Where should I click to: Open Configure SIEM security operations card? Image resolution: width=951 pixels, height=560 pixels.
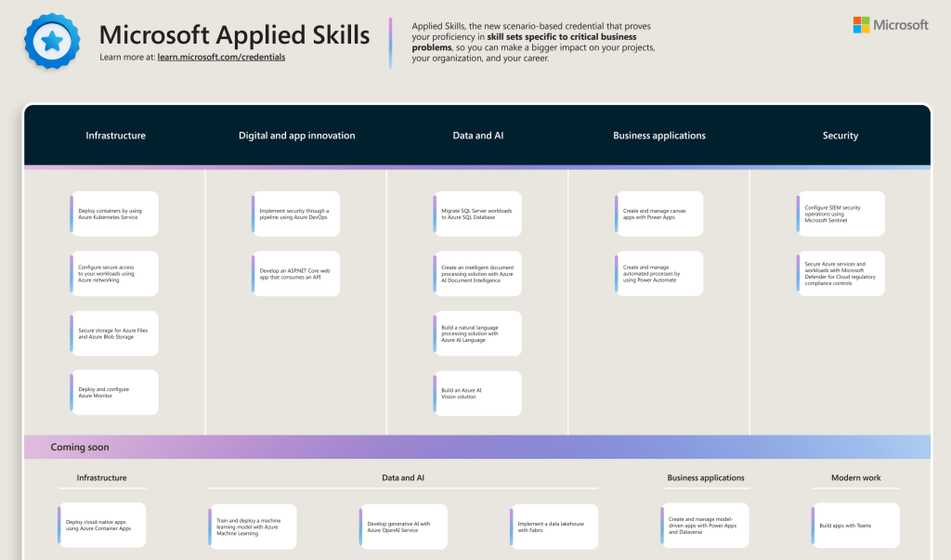840,215
